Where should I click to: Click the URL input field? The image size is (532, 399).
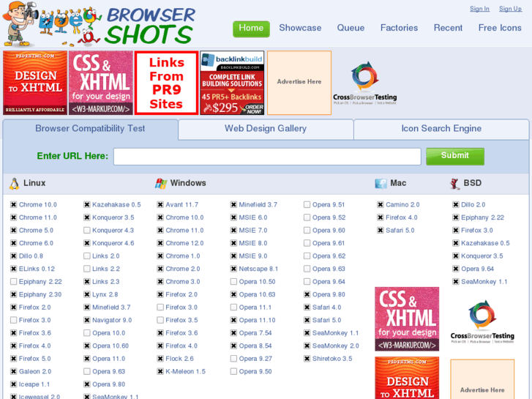tap(267, 157)
